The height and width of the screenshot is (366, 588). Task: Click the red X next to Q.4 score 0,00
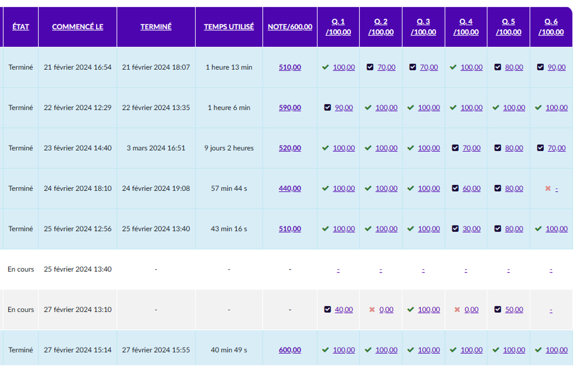457,310
